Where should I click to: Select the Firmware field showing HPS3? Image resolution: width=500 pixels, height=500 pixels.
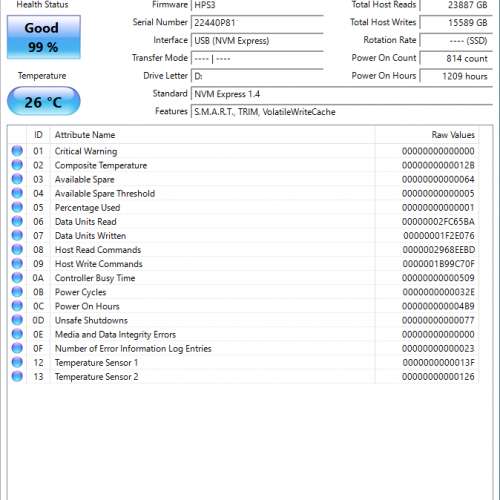click(x=257, y=6)
